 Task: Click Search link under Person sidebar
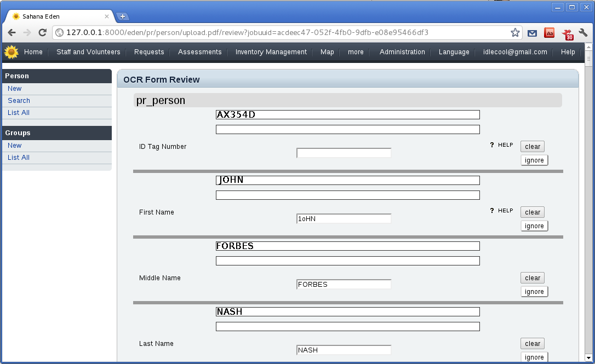pos(19,101)
